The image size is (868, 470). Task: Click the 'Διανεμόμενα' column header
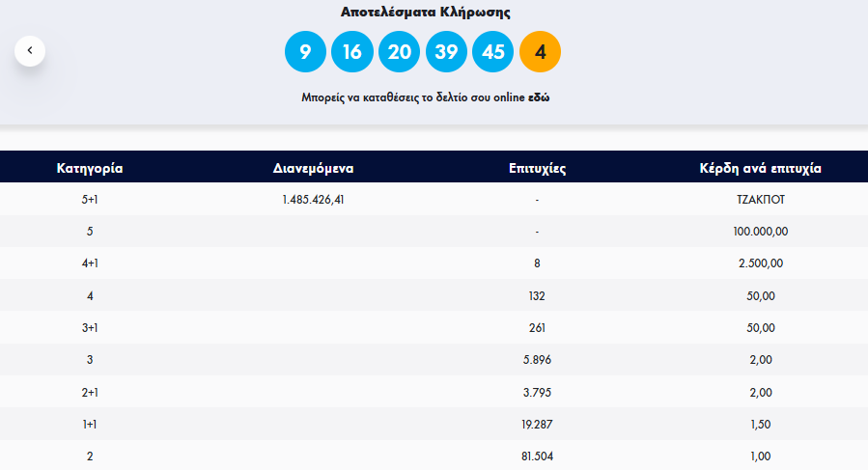314,168
